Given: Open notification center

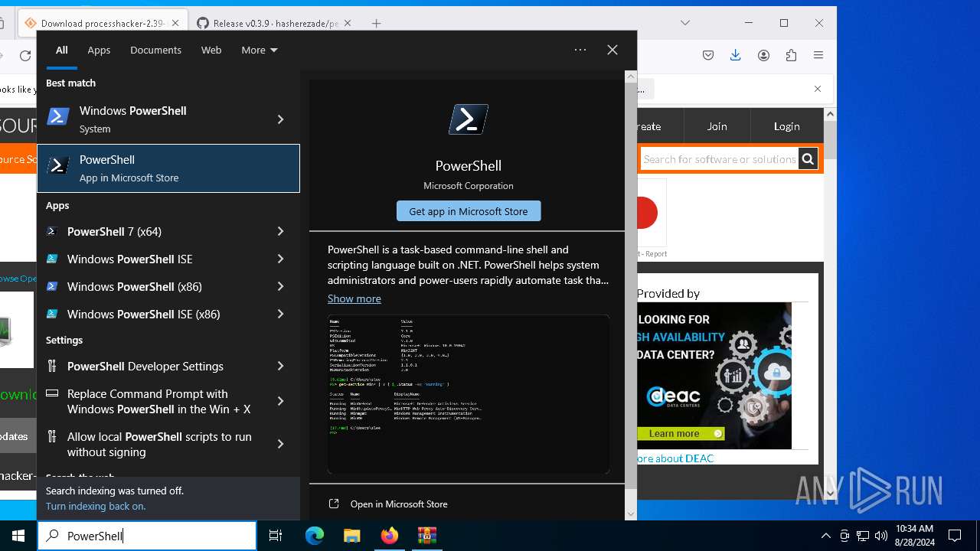Looking at the screenshot, I should [955, 536].
